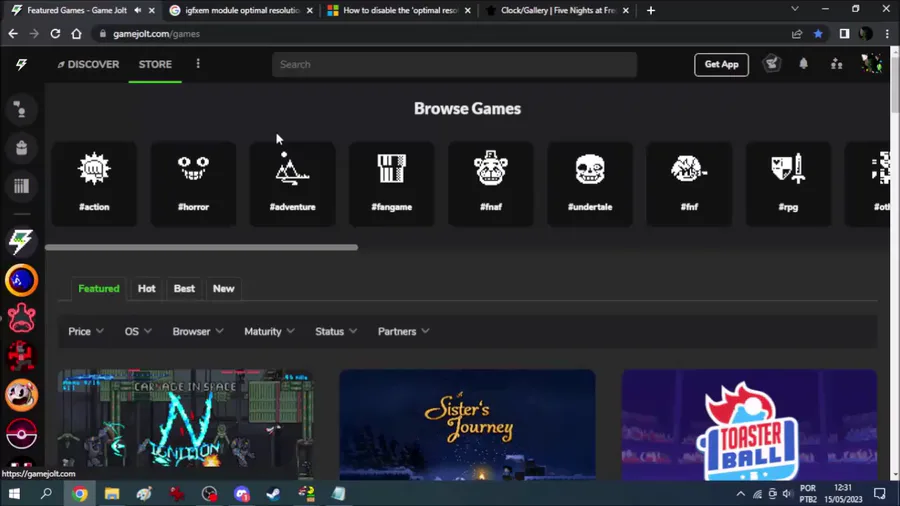Click the Get App button
900x506 pixels.
coord(721,64)
